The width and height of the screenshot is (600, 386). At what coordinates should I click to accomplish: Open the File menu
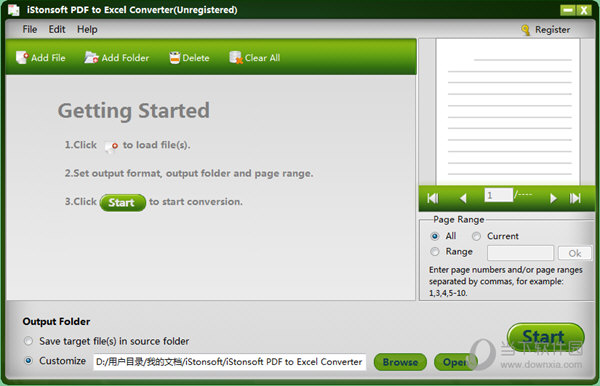coord(29,29)
